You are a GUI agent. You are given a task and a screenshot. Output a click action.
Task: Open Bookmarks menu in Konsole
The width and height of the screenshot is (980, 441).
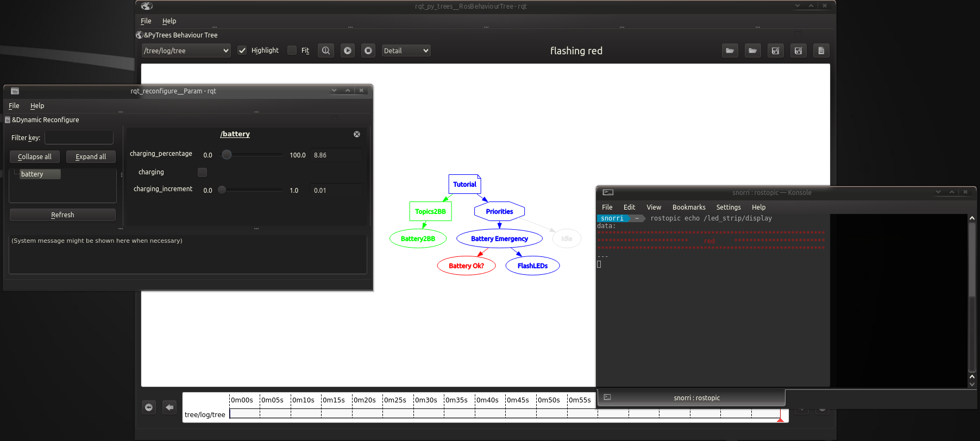pos(688,207)
